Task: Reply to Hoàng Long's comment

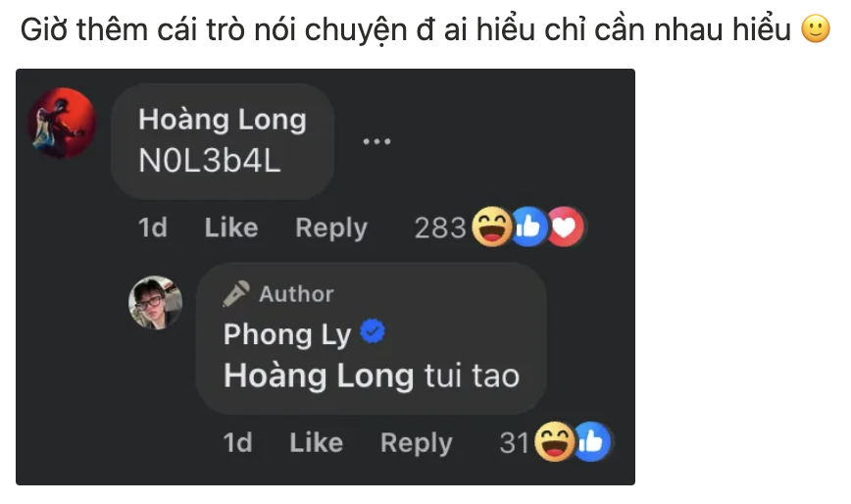Action: [331, 227]
